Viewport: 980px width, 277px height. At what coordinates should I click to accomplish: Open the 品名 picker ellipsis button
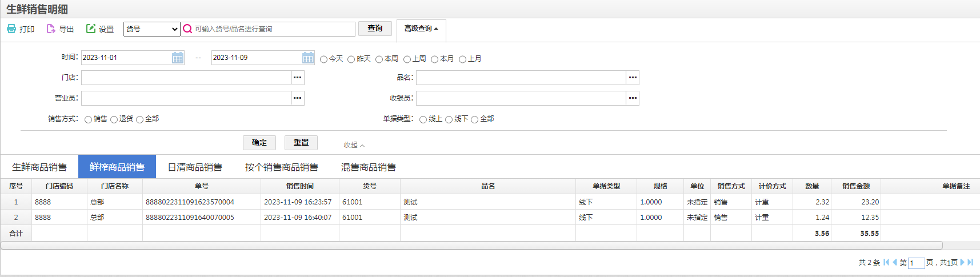pyautogui.click(x=633, y=78)
